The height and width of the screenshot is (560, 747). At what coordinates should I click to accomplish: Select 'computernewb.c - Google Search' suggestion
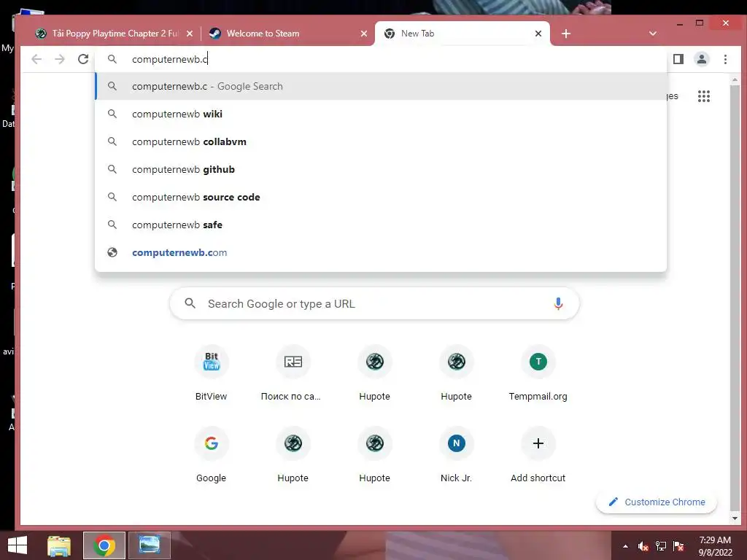pyautogui.click(x=381, y=87)
